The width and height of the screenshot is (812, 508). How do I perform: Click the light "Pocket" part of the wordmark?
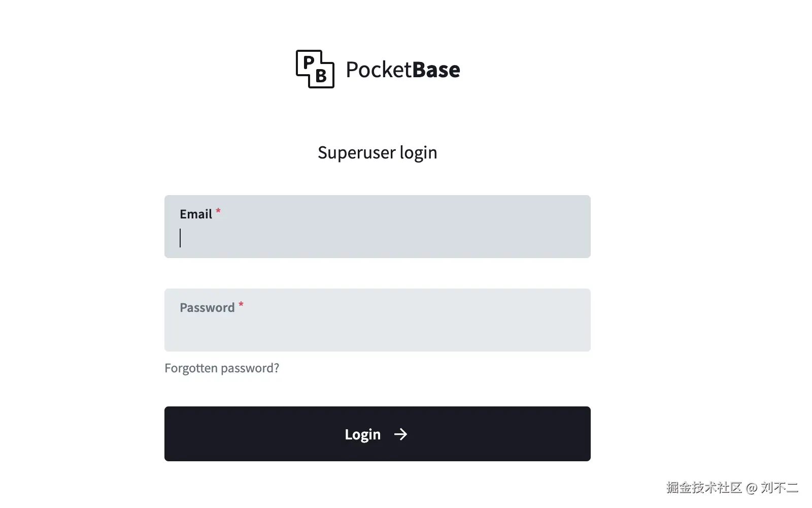[378, 70]
